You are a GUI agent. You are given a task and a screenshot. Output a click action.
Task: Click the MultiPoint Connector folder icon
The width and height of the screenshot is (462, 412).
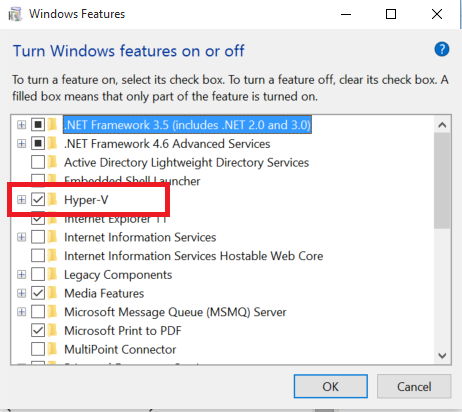coord(52,349)
